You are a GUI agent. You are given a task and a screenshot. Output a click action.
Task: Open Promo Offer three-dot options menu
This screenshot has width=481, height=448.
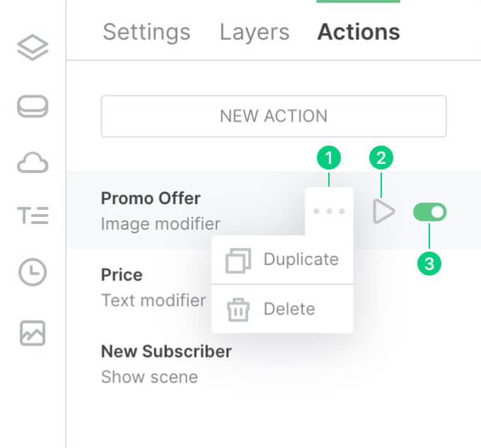coord(329,211)
